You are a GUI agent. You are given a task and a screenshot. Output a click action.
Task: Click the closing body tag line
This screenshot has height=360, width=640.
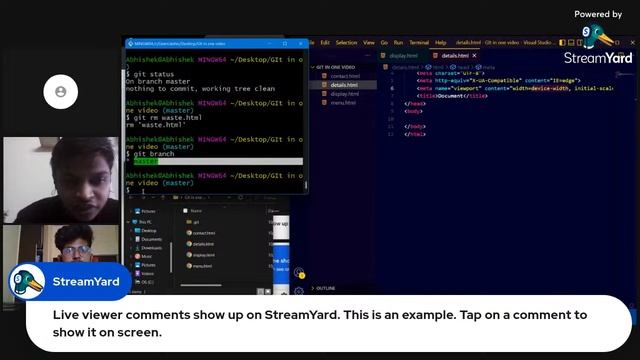coord(415,127)
